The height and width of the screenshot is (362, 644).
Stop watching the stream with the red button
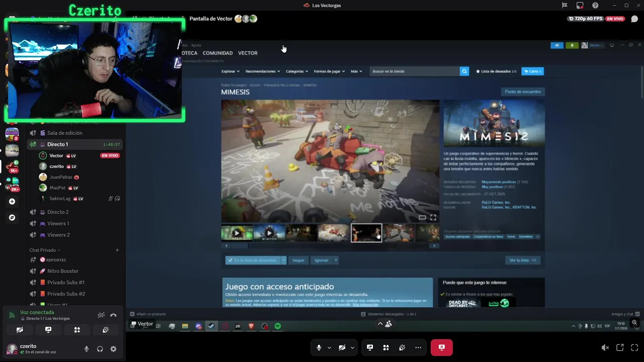[x=442, y=347]
